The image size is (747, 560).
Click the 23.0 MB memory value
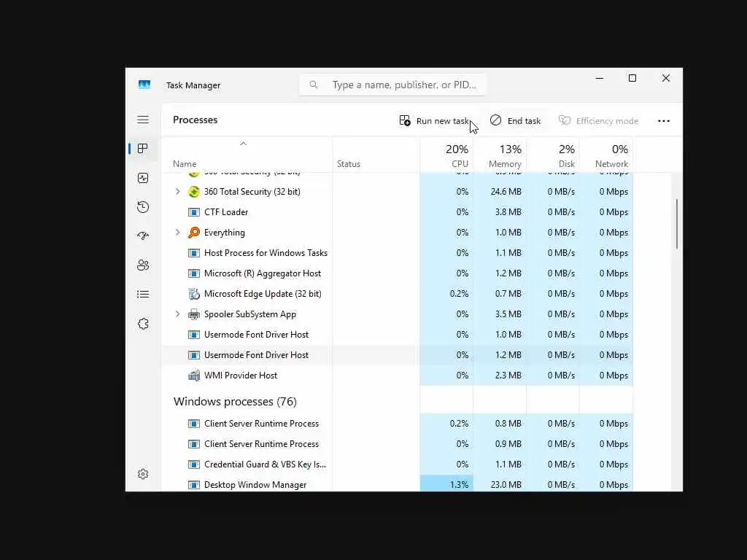click(506, 485)
